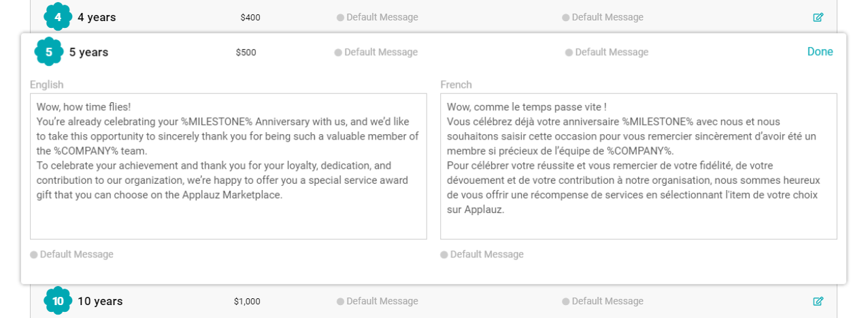The width and height of the screenshot is (868, 318).
Task: Click first Default Message status in 10 years row
Action: click(377, 301)
